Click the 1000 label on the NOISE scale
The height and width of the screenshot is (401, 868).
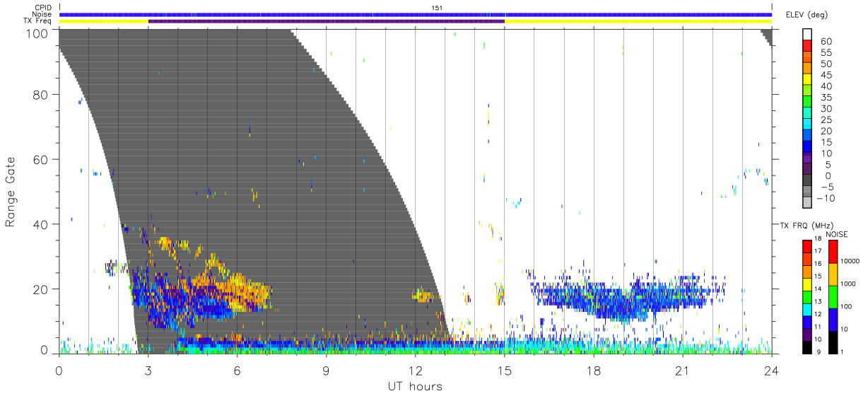848,284
